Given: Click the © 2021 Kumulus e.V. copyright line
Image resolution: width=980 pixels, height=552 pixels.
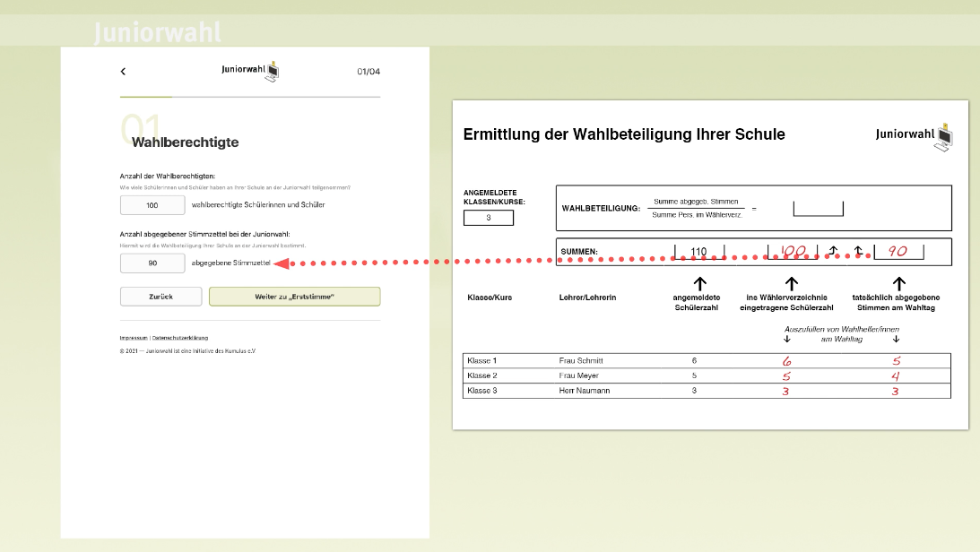Looking at the screenshot, I should click(x=187, y=351).
